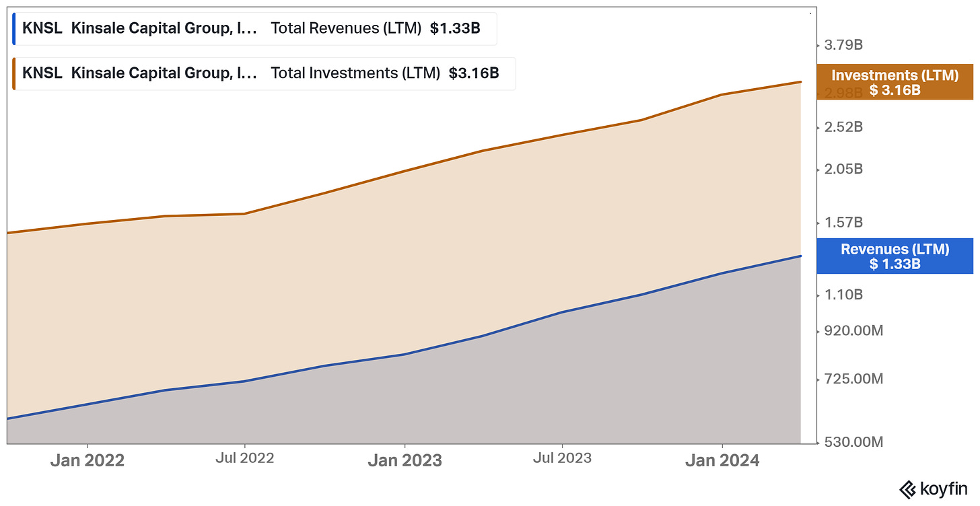Select the Total Investments (LTM) legend row

[264, 73]
